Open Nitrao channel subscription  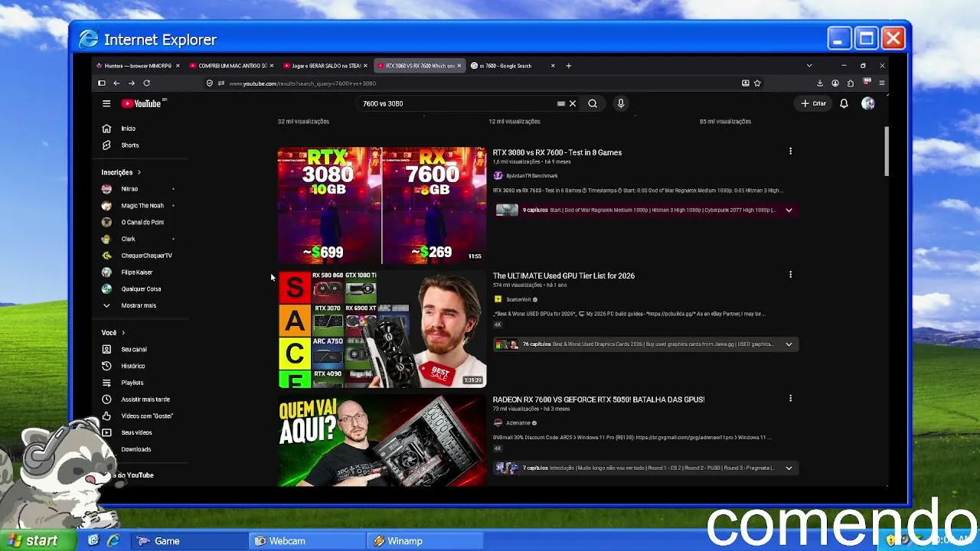click(129, 189)
